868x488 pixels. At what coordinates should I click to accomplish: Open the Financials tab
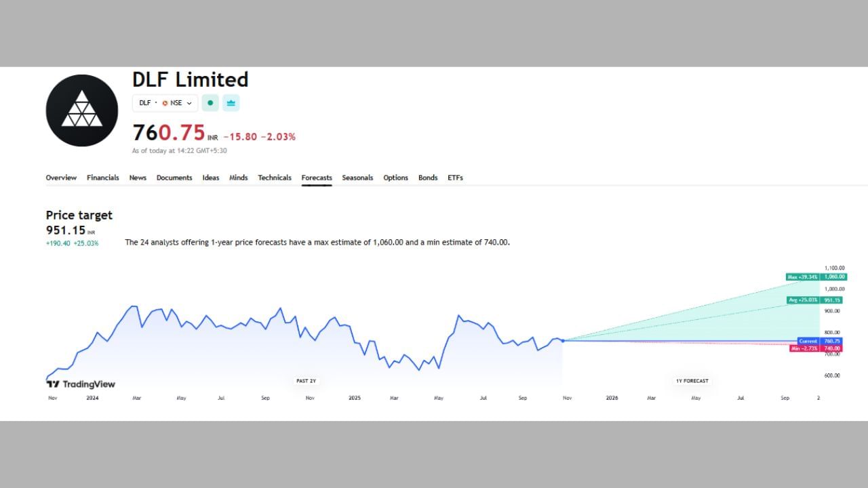102,178
